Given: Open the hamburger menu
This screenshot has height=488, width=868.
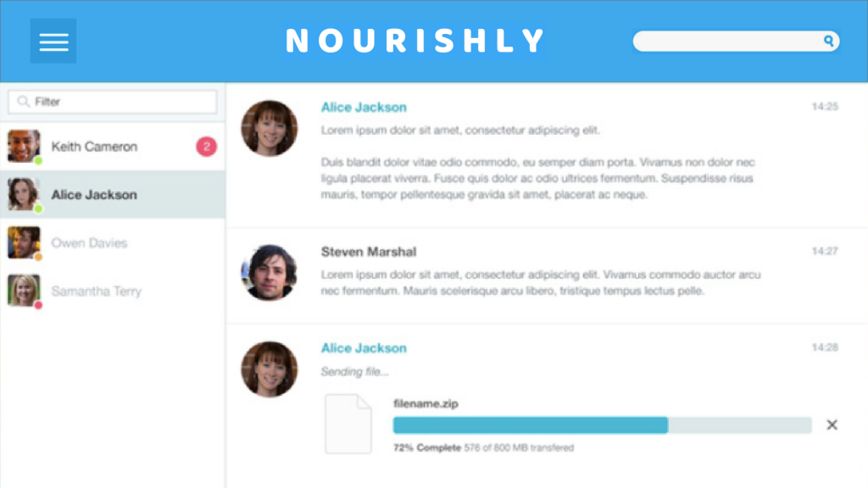Looking at the screenshot, I should tap(53, 41).
